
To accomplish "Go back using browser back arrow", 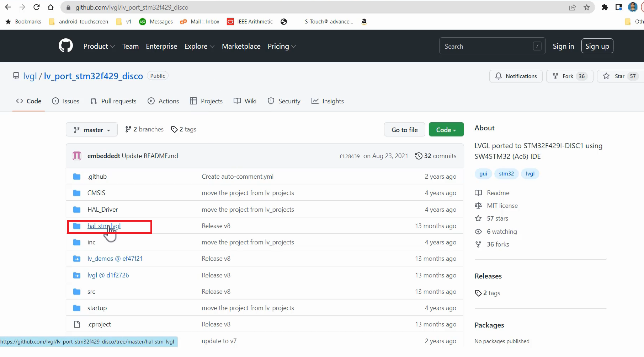I will point(8,7).
